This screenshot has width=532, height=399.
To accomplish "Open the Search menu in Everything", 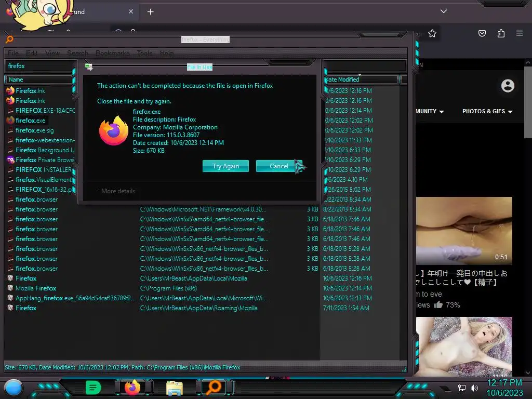I will pyautogui.click(x=78, y=54).
